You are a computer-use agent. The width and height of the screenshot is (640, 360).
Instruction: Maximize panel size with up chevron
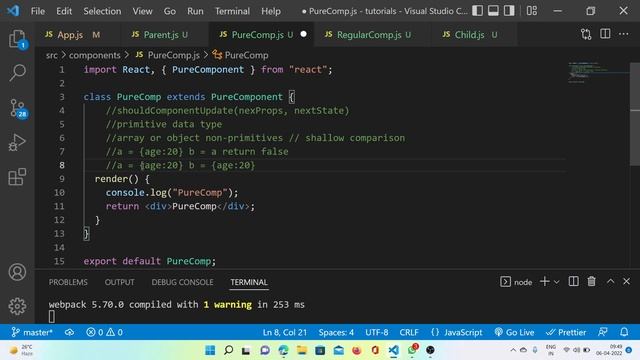pyautogui.click(x=610, y=281)
